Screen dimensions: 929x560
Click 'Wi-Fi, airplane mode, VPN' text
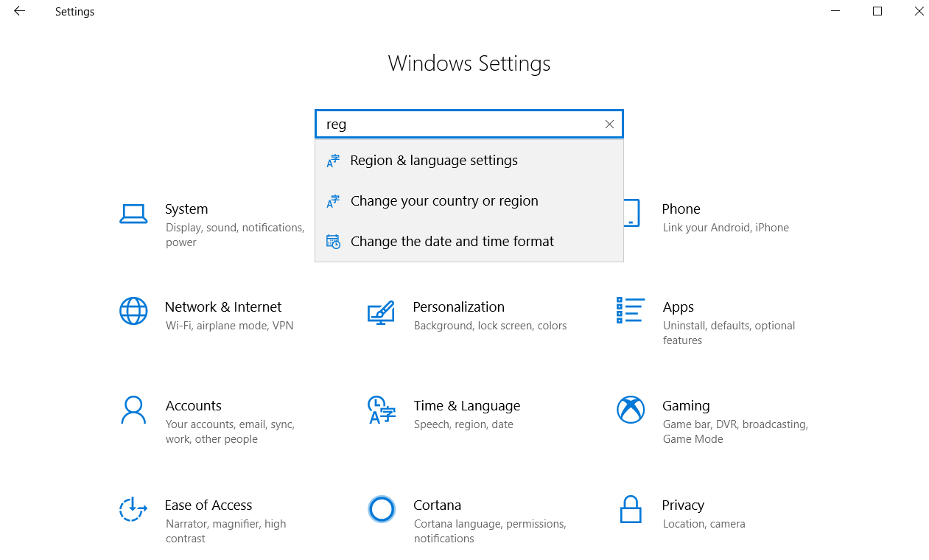(229, 326)
